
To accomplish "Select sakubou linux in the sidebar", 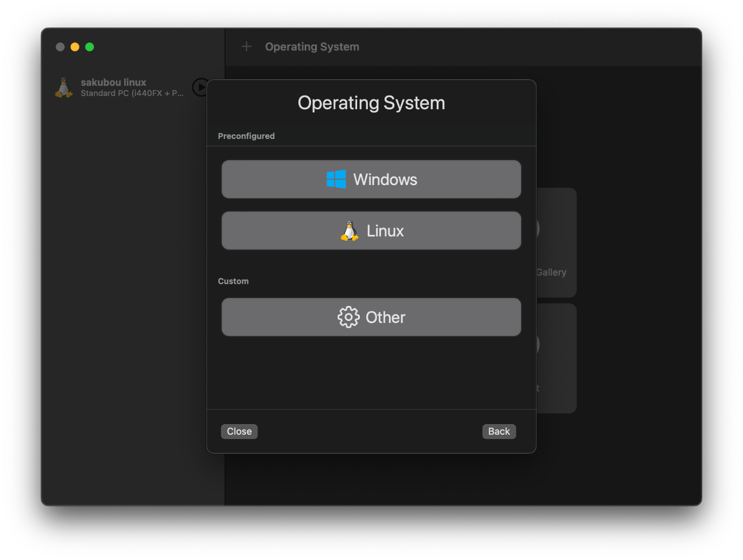I will click(x=133, y=87).
